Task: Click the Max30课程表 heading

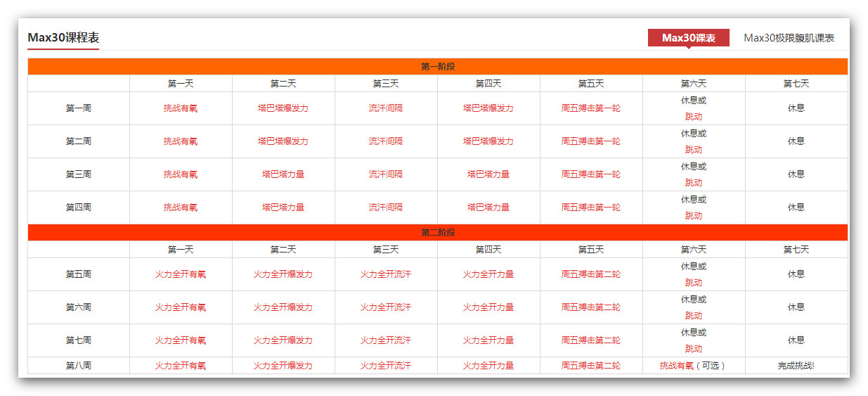Action: [63, 38]
